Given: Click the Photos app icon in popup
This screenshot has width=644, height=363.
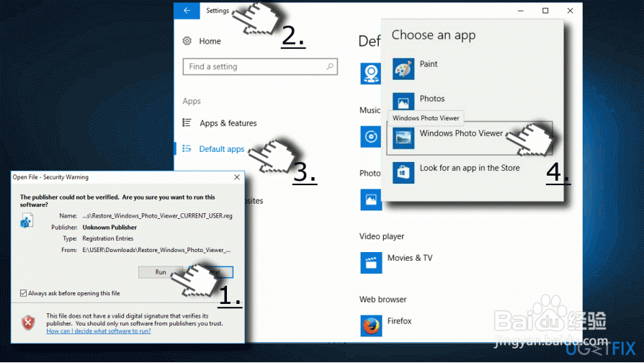Looking at the screenshot, I should click(403, 102).
